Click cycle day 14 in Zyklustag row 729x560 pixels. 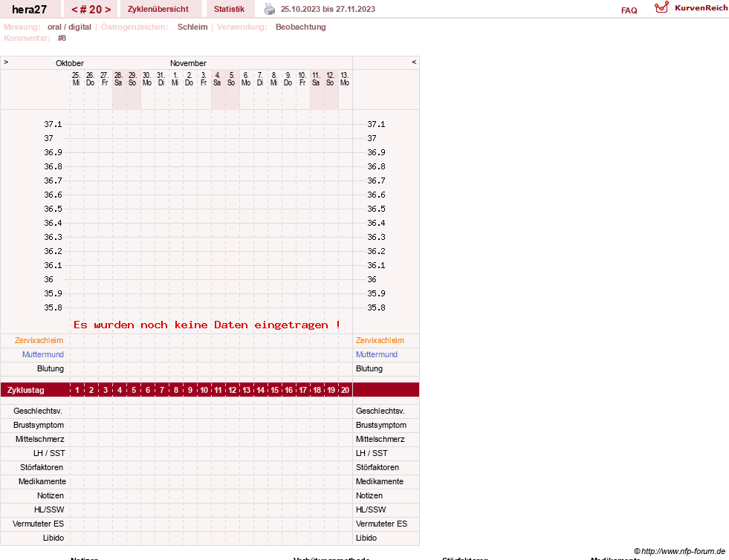coord(260,390)
